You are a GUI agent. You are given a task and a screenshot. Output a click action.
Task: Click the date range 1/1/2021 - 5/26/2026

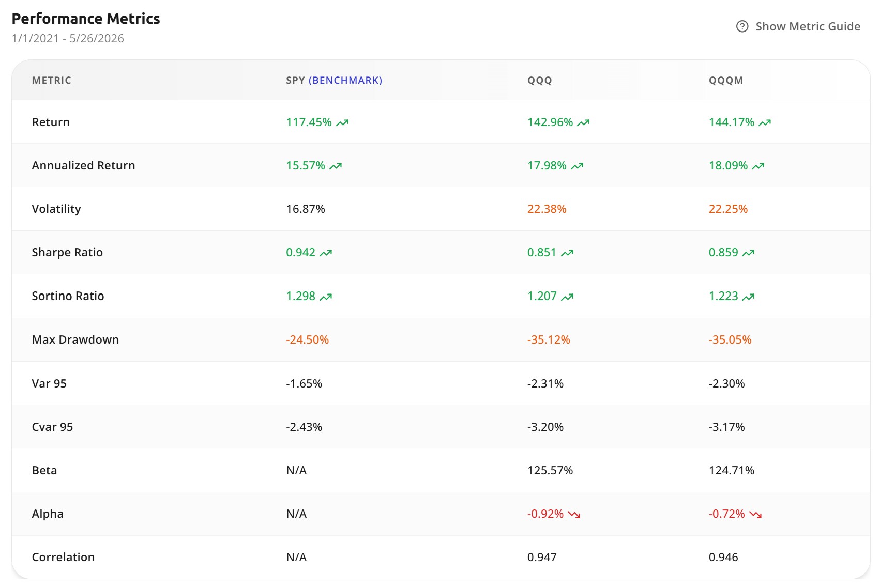click(x=68, y=38)
